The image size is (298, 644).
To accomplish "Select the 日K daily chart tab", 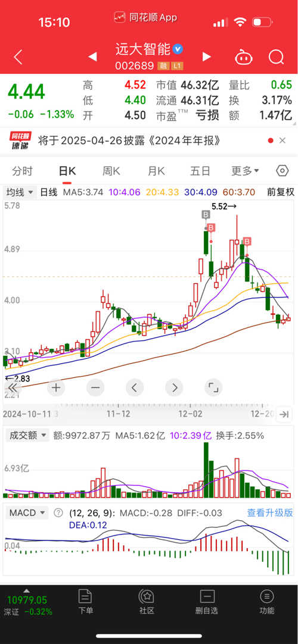I will 67,171.
